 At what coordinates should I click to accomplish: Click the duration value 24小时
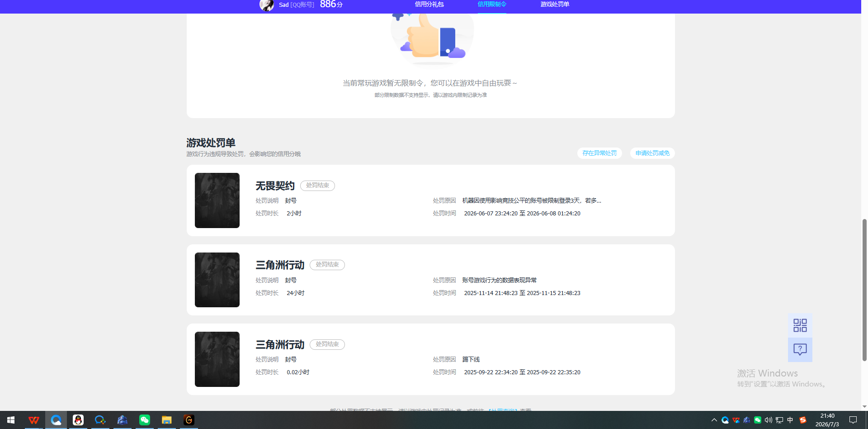click(x=296, y=293)
